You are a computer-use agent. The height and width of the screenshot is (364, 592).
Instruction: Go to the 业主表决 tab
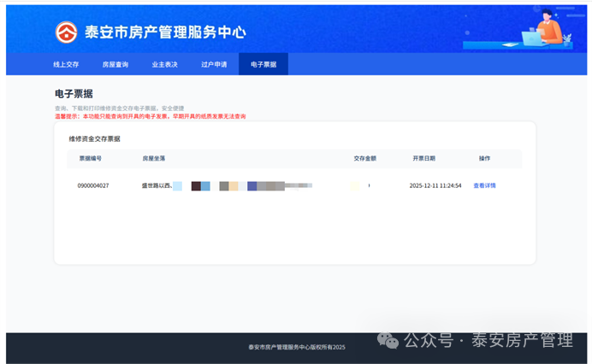click(x=164, y=64)
